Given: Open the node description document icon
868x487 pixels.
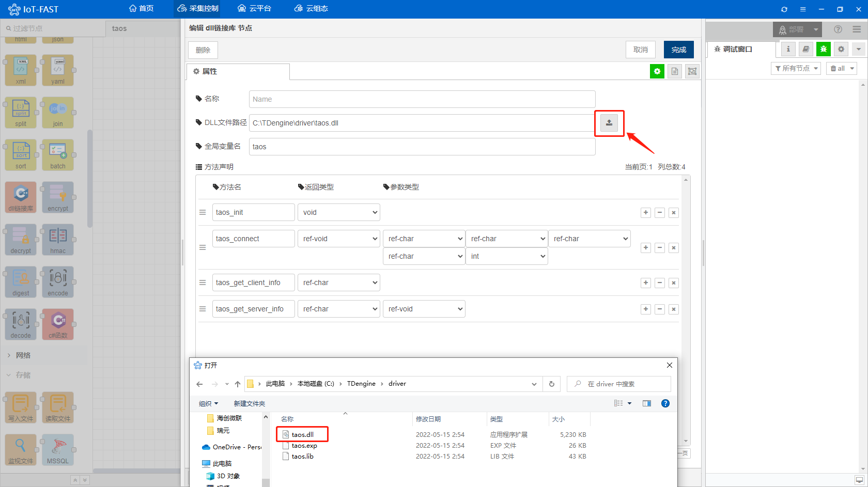Looking at the screenshot, I should point(675,71).
